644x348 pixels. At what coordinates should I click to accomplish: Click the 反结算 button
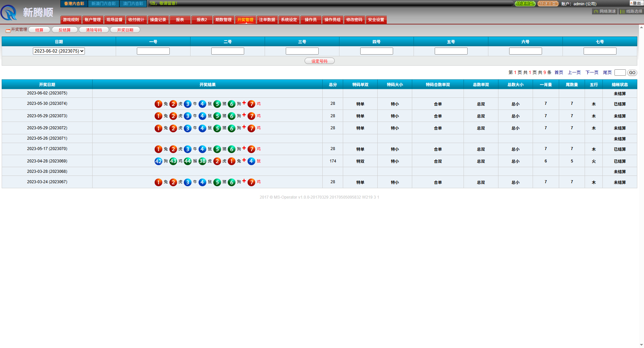[x=65, y=30]
